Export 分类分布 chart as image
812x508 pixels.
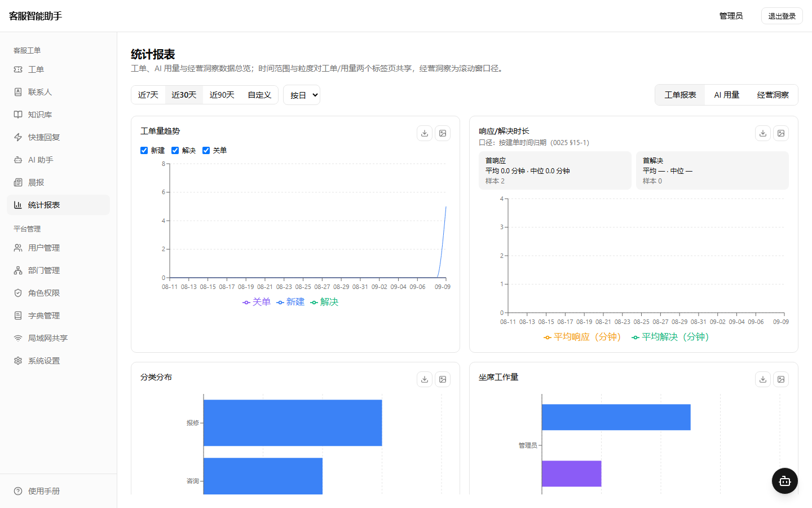pyautogui.click(x=443, y=379)
